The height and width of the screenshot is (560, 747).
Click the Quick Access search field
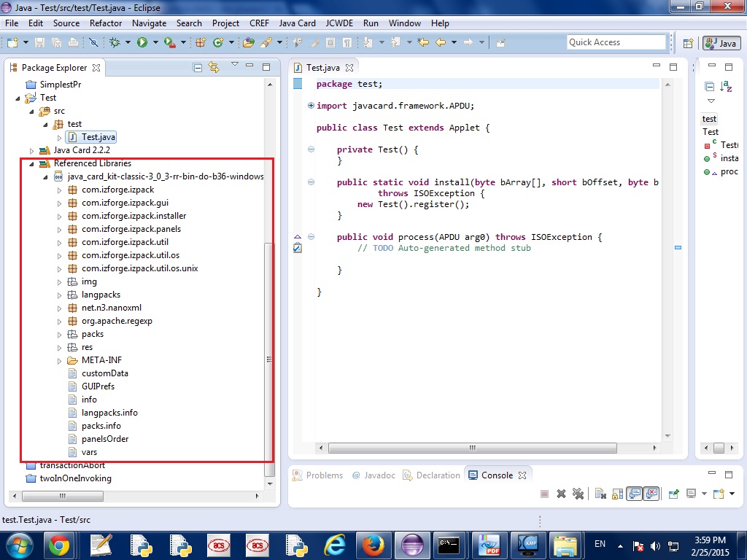(616, 42)
